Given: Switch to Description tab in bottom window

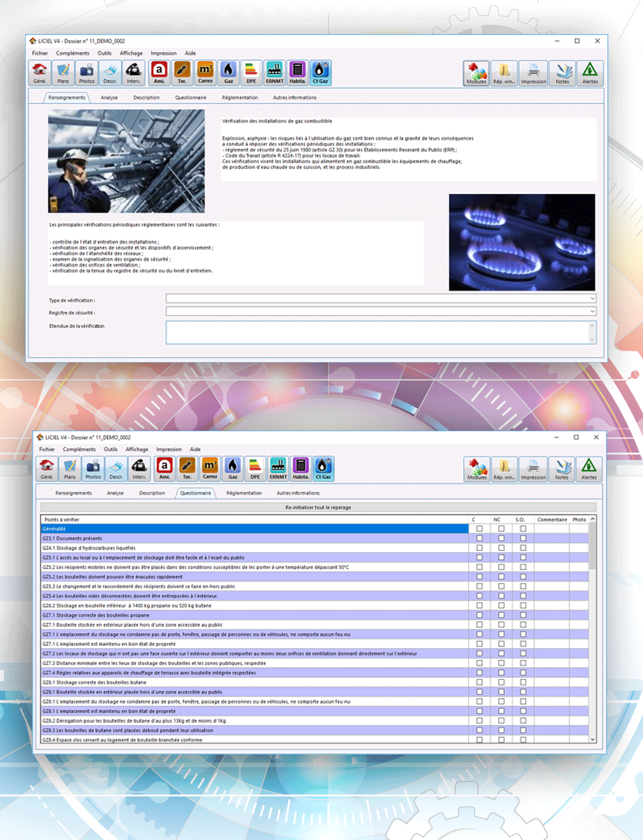Looking at the screenshot, I should [152, 493].
